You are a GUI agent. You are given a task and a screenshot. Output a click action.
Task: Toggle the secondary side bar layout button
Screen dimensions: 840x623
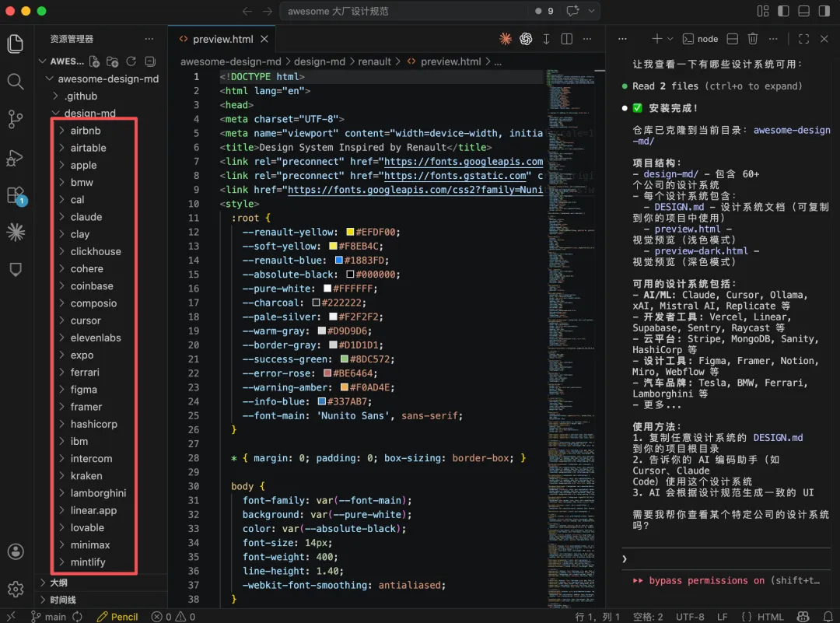pyautogui.click(x=824, y=11)
